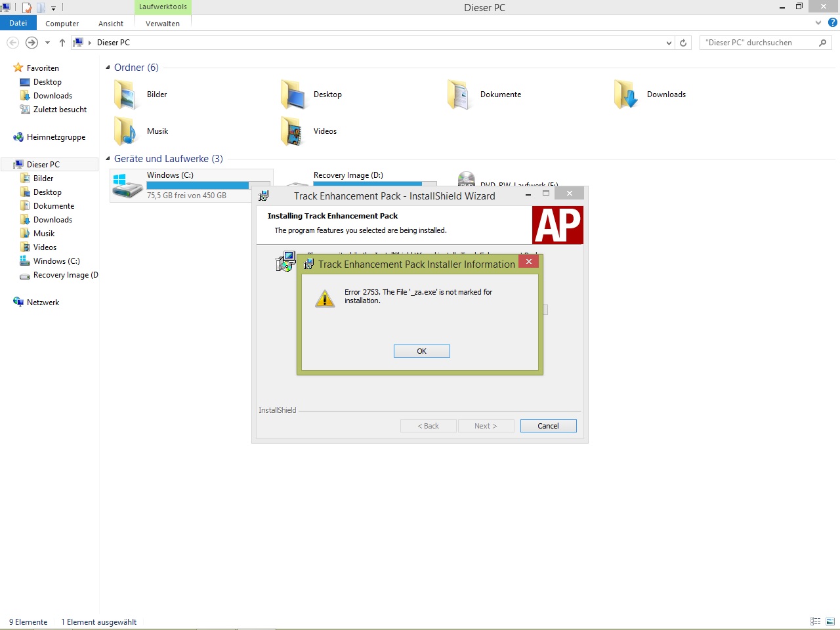Image resolution: width=840 pixels, height=630 pixels.
Task: Select Downloads under Dieser PC in navigation pane
Action: pos(52,220)
